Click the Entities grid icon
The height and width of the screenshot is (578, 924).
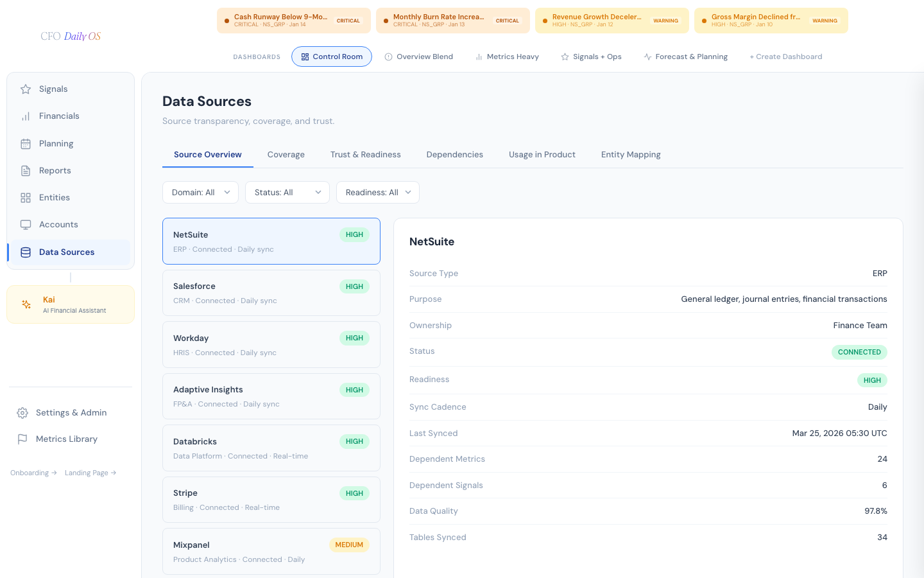(x=26, y=198)
